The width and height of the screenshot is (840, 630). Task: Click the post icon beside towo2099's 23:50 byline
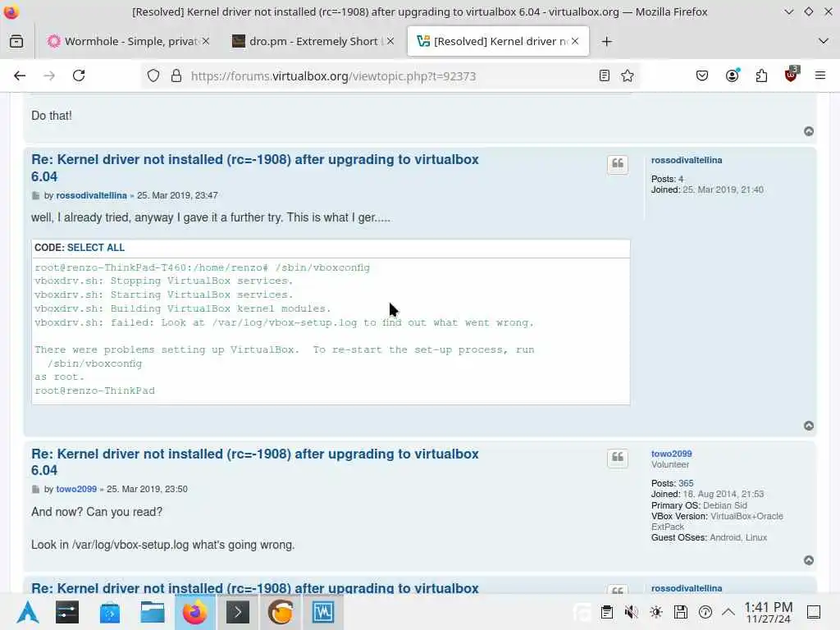36,489
